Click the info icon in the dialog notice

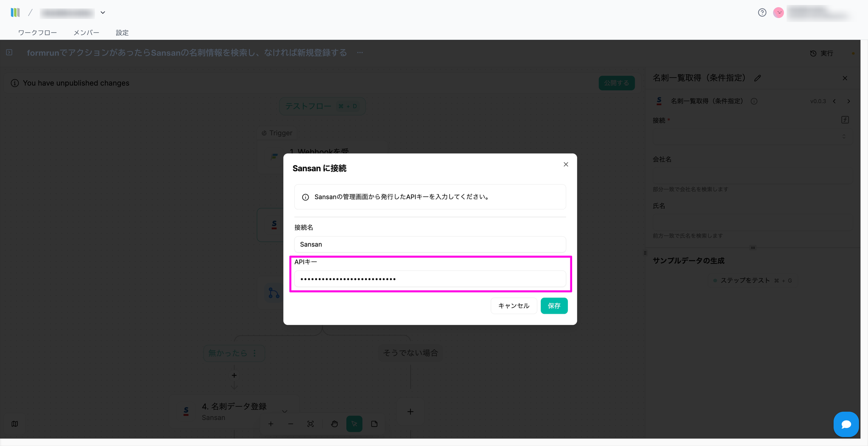point(305,197)
